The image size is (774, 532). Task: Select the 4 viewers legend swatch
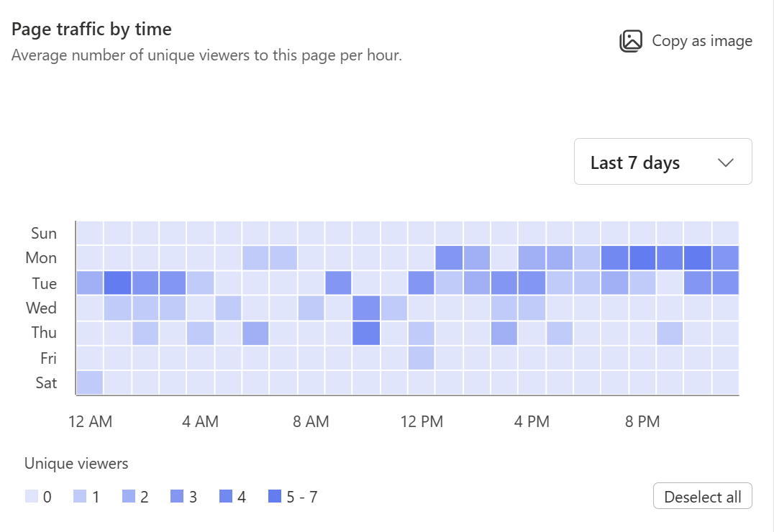225,496
